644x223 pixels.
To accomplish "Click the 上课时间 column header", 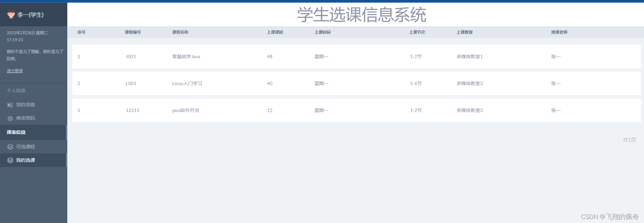I will click(323, 32).
